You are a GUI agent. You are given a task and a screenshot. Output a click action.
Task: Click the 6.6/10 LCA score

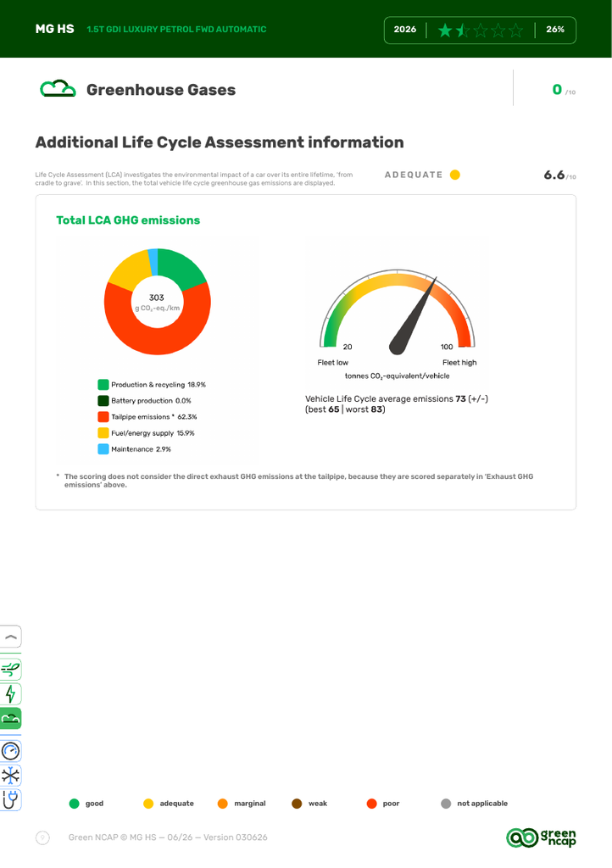click(560, 175)
